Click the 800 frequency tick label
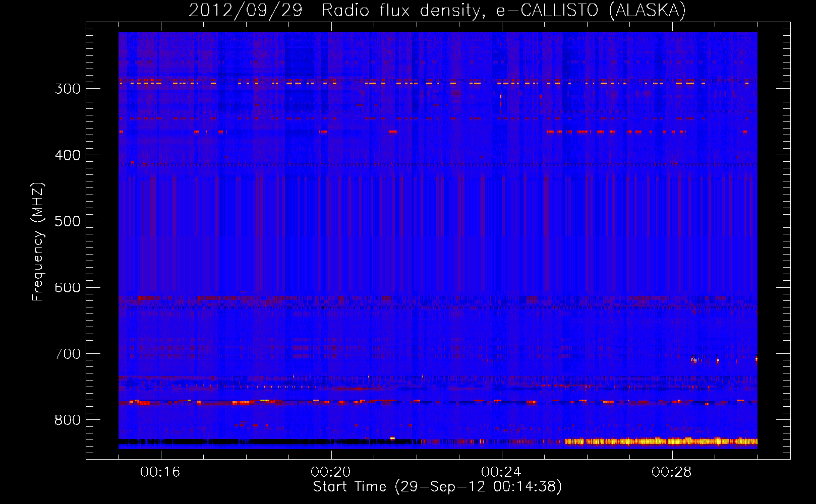The width and height of the screenshot is (816, 504). pyautogui.click(x=68, y=420)
